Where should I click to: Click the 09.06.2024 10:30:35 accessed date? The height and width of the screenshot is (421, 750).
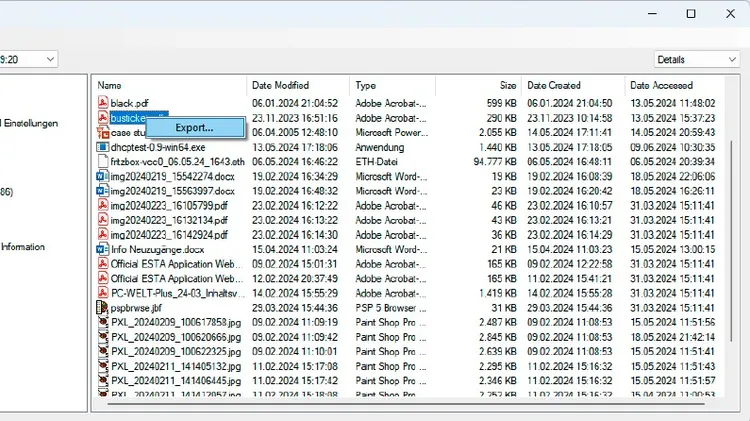673,147
